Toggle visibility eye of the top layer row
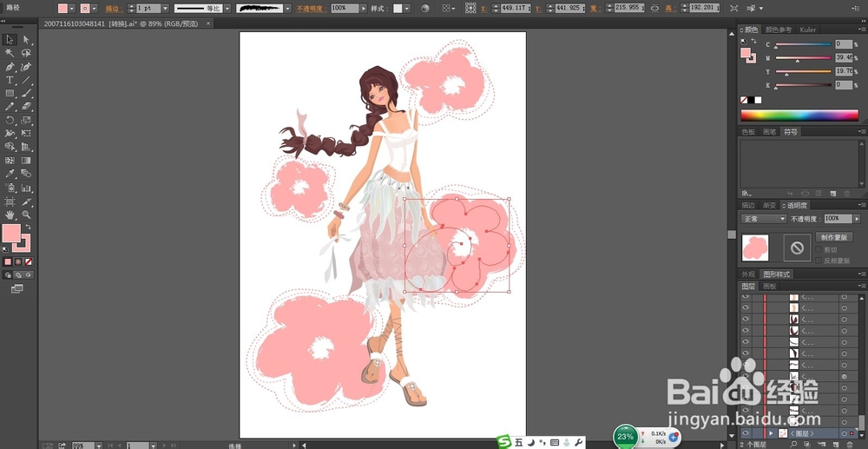This screenshot has height=449, width=868. point(745,297)
